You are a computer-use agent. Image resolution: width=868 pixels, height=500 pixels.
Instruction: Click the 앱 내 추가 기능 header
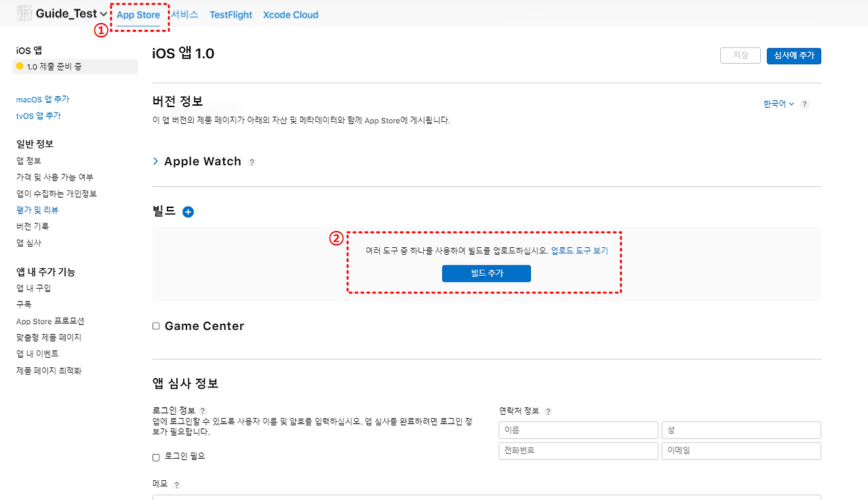coord(45,272)
